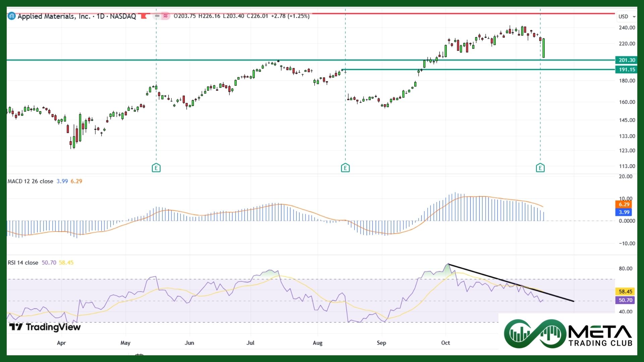This screenshot has width=644, height=362.
Task: Open the May earnings E marker
Action: [x=156, y=168]
